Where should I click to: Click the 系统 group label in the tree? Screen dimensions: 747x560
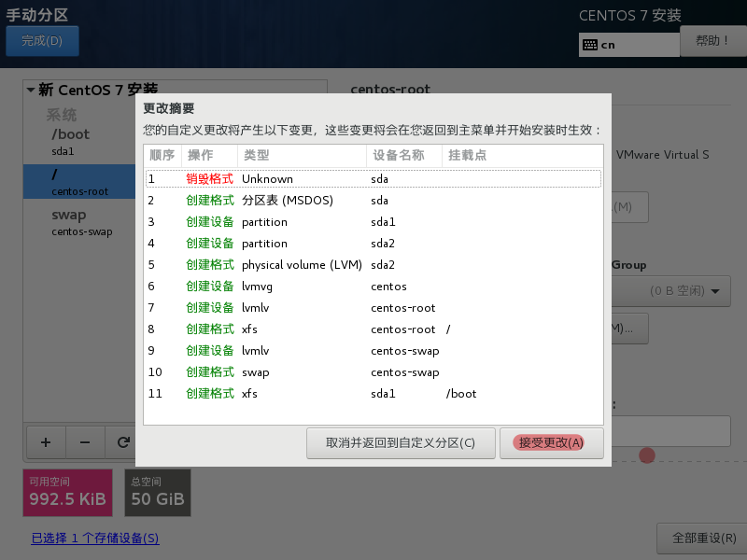pyautogui.click(x=62, y=115)
